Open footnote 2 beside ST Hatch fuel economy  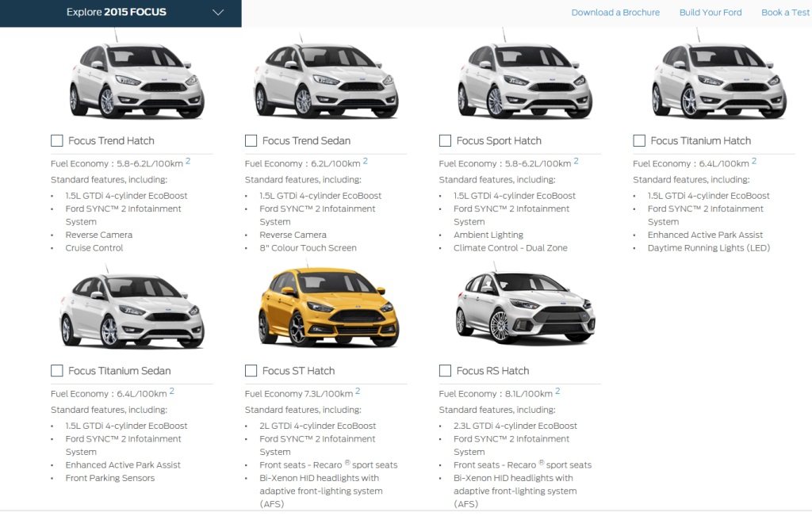click(358, 392)
